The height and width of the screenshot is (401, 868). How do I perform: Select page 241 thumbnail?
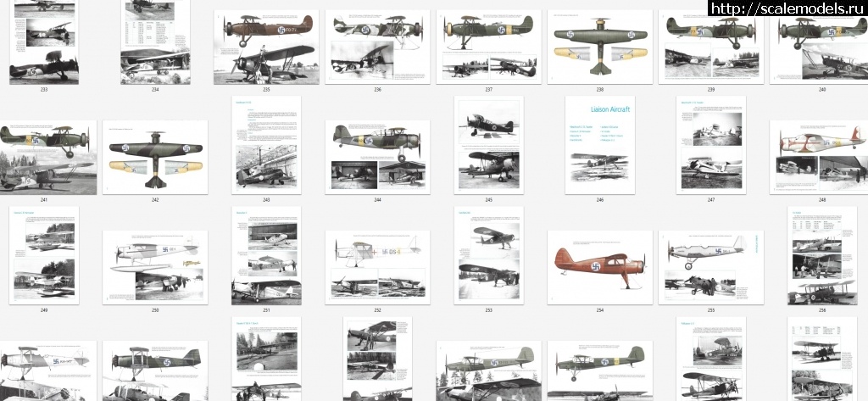point(44,157)
